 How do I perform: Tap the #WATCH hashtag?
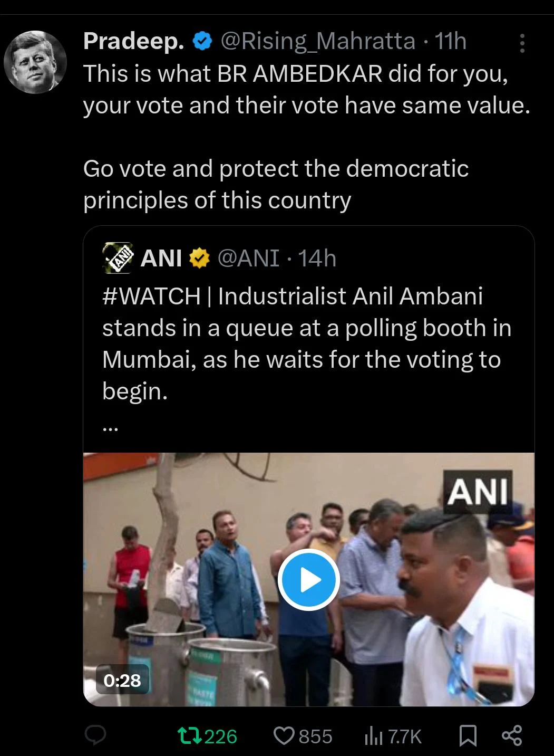click(x=151, y=296)
